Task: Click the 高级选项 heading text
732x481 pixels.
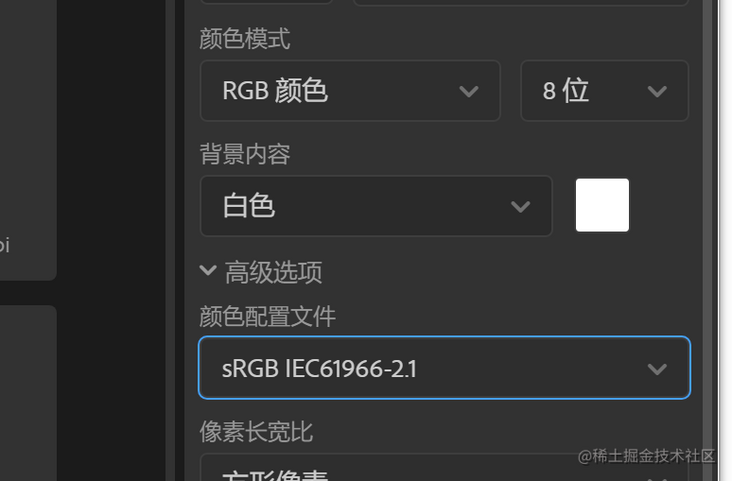Action: pos(274,272)
